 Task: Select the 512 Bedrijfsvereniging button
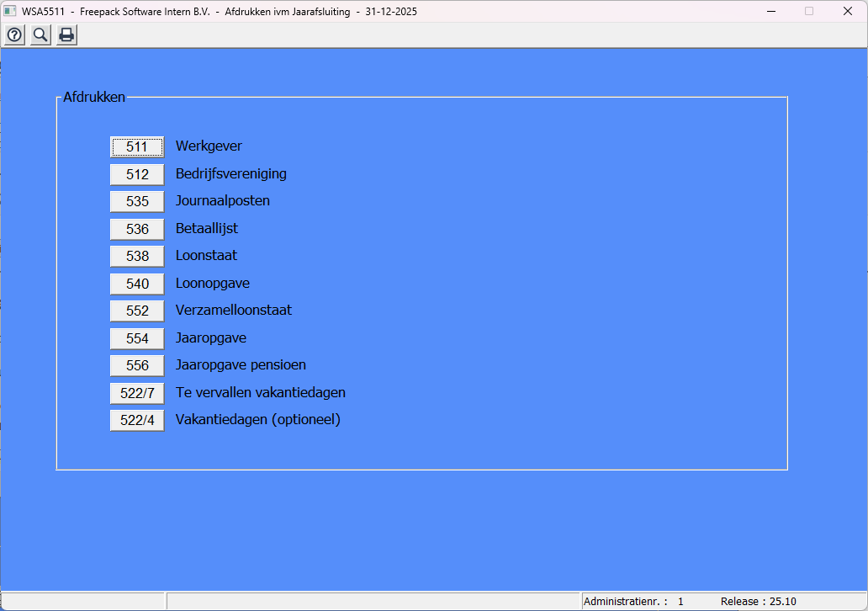[x=137, y=174]
